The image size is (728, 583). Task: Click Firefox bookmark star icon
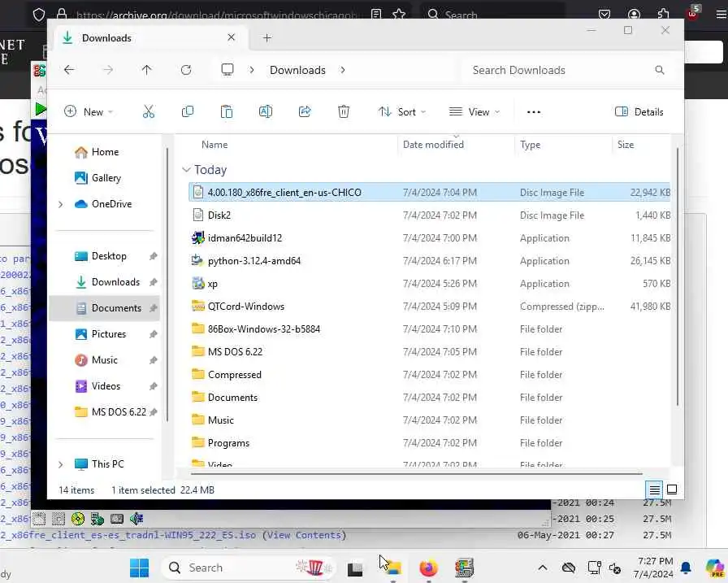tap(398, 15)
